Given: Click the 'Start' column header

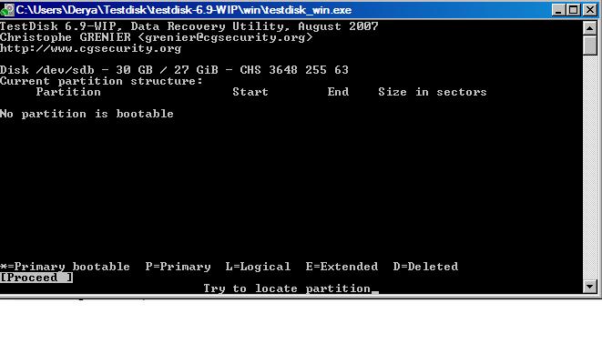Looking at the screenshot, I should (x=250, y=92).
